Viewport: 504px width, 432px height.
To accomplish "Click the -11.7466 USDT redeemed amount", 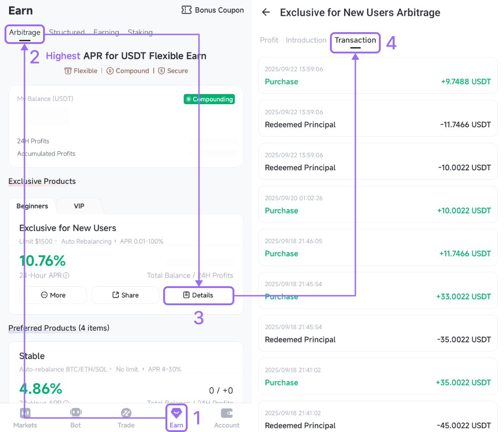I will [x=465, y=125].
